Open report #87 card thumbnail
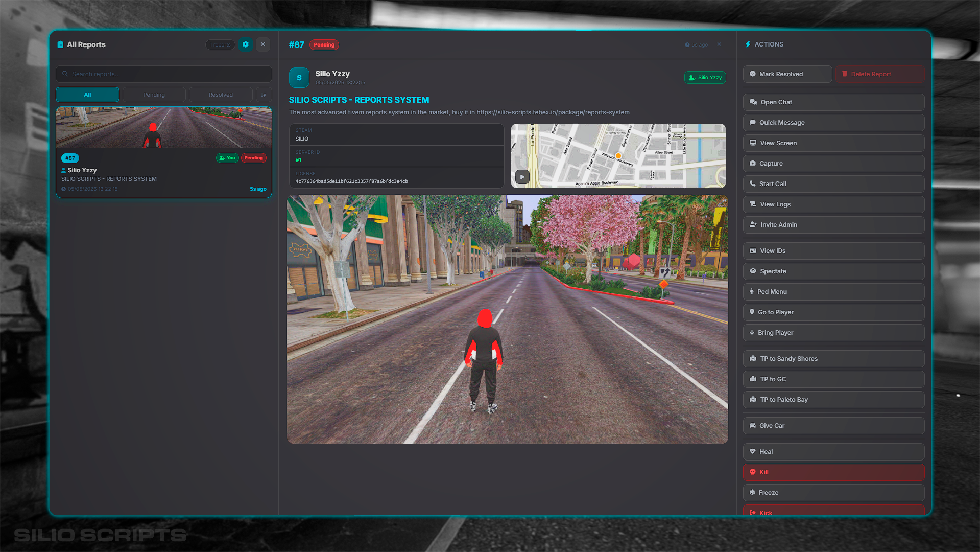This screenshot has width=980, height=552. [164, 127]
